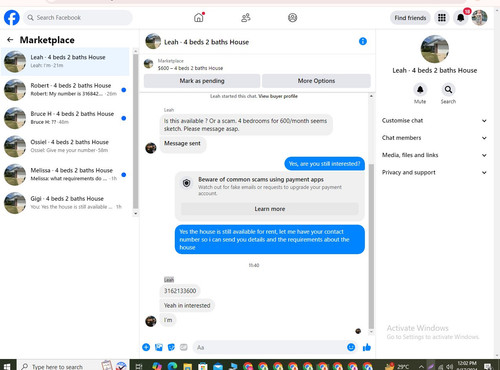Open more actions plus icon in composer
500x370 pixels.
(146, 347)
